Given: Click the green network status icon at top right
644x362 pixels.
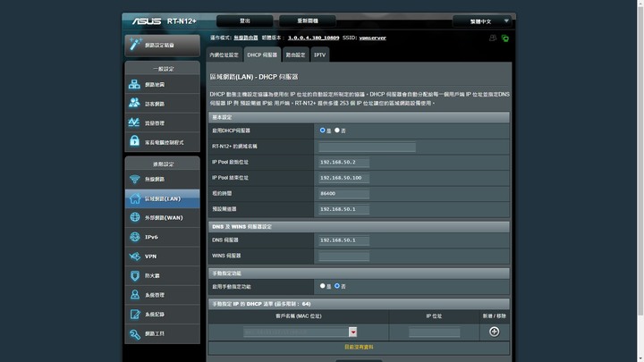Looking at the screenshot, I should (505, 38).
